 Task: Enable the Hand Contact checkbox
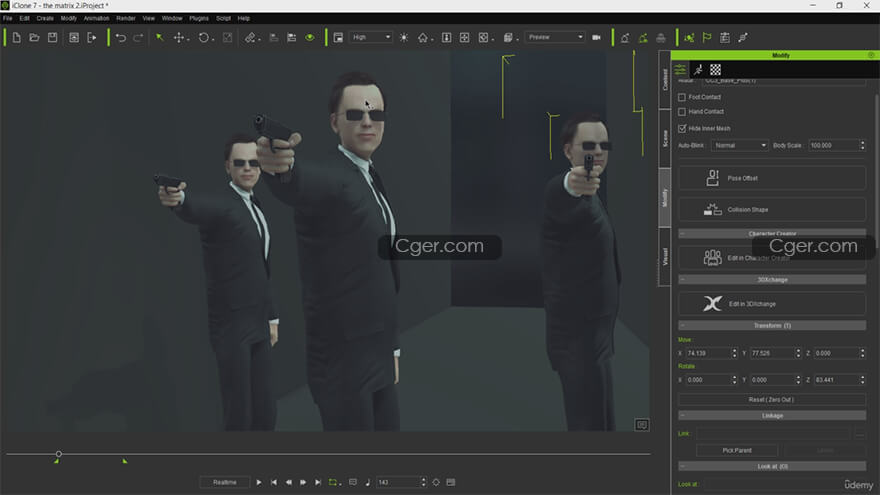(x=682, y=112)
